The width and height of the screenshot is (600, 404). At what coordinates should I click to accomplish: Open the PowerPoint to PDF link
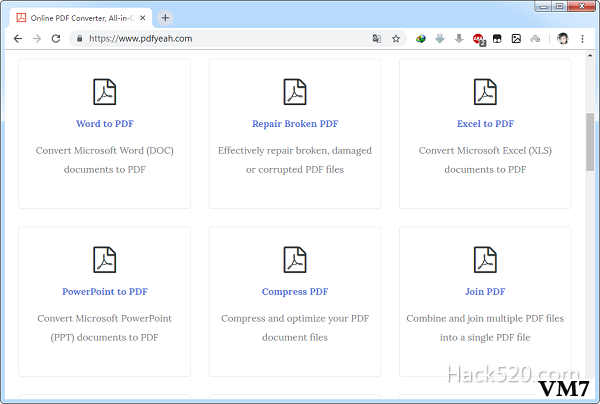[x=104, y=292]
